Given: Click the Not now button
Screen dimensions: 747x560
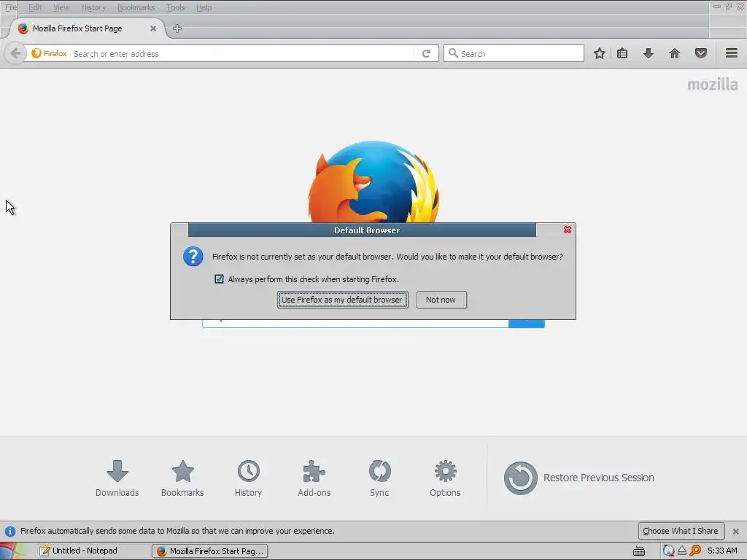Looking at the screenshot, I should coord(441,300).
